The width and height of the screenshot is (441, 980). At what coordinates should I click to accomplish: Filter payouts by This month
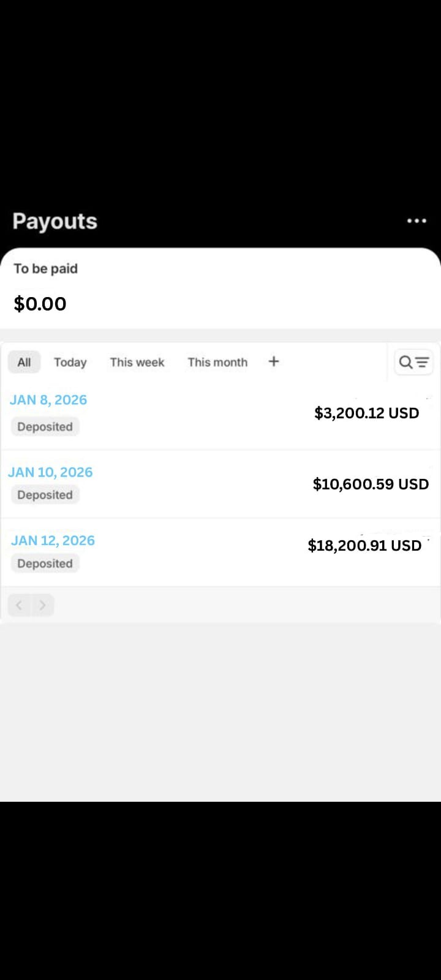point(217,362)
